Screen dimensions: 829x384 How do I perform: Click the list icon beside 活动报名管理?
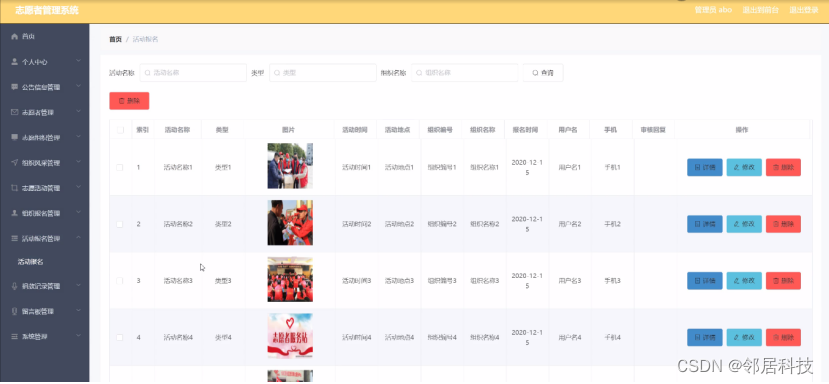[14, 239]
